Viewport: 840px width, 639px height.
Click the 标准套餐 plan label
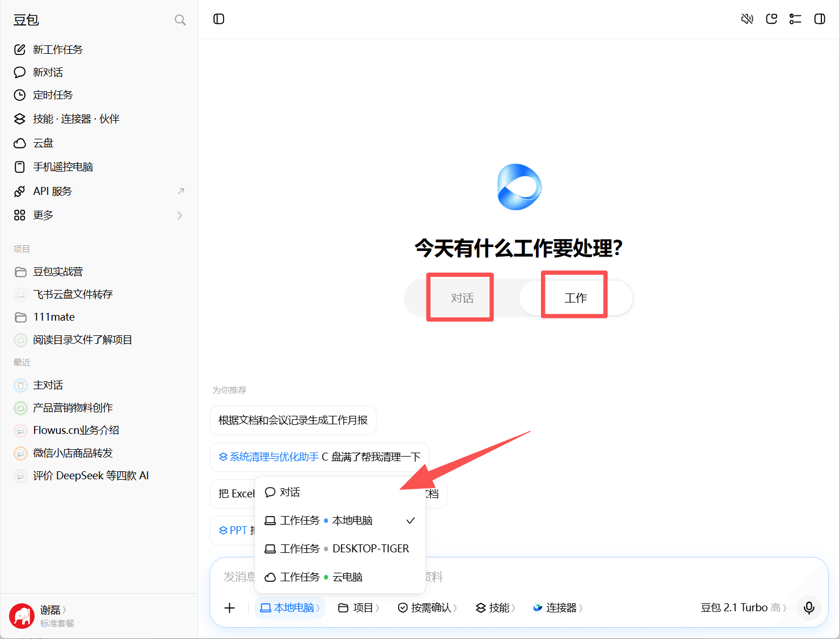[x=57, y=624]
